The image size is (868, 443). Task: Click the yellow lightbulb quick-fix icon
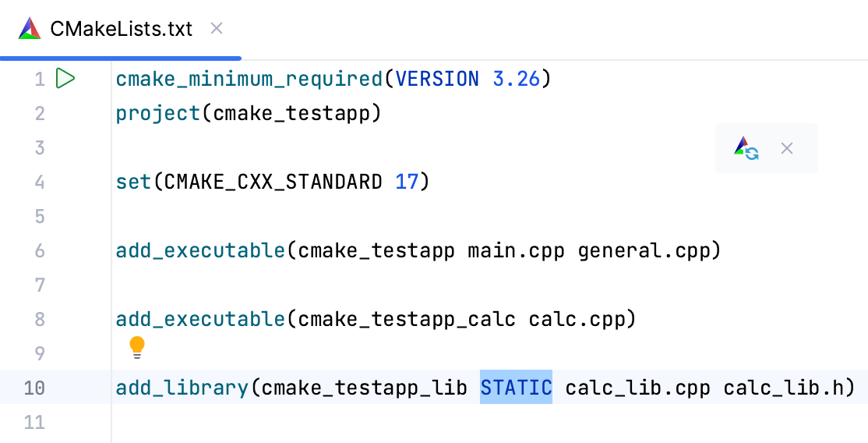coord(137,347)
